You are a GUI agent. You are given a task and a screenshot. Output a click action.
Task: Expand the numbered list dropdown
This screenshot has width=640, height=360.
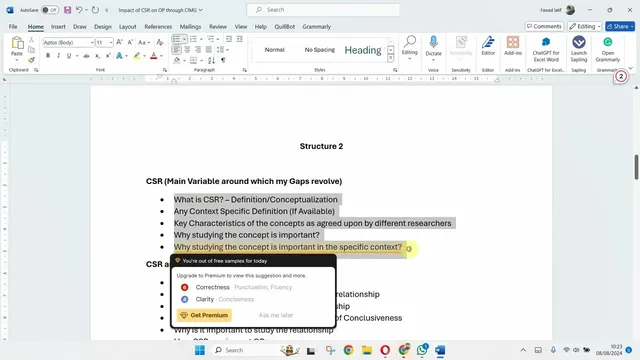pyautogui.click(x=201, y=39)
